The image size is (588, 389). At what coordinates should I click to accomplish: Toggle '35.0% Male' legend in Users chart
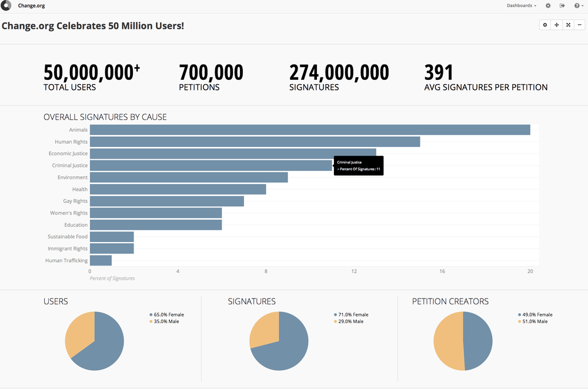pos(164,321)
